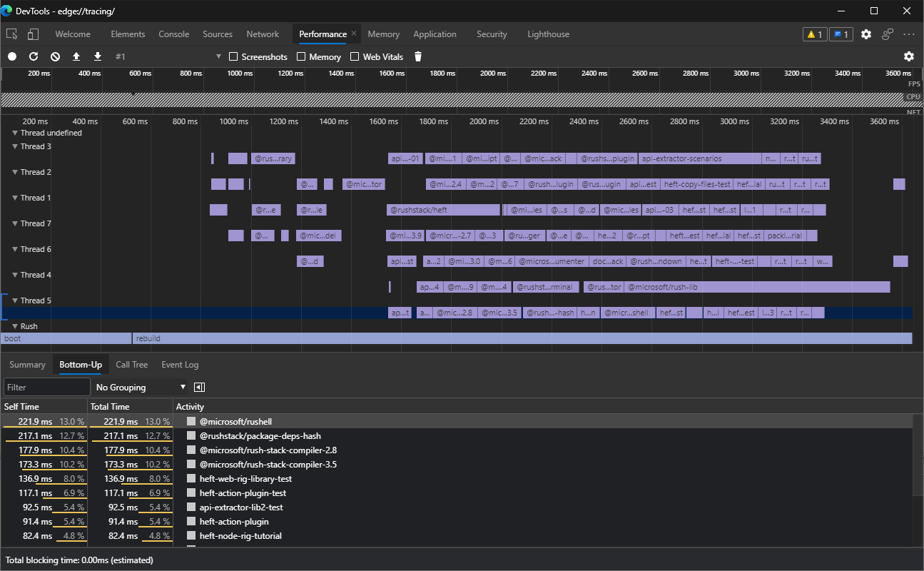Screen dimensions: 924x571
Task: Switch to the Sources tab
Action: (218, 34)
